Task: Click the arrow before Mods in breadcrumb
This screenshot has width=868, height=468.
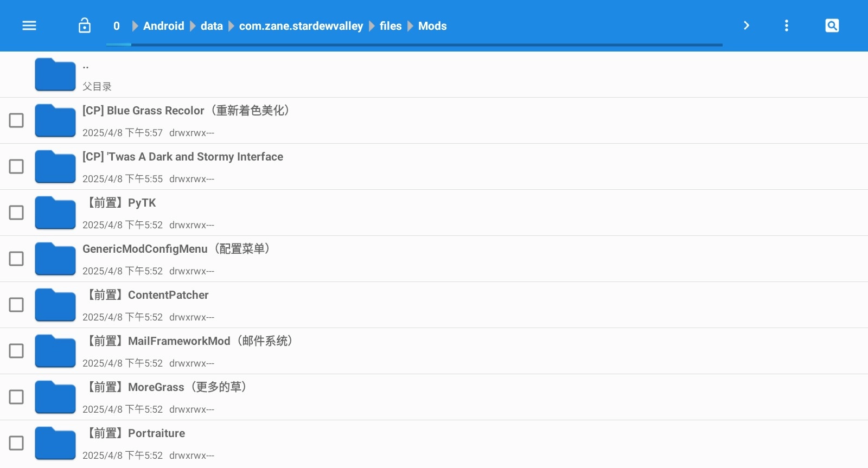Action: 410,26
